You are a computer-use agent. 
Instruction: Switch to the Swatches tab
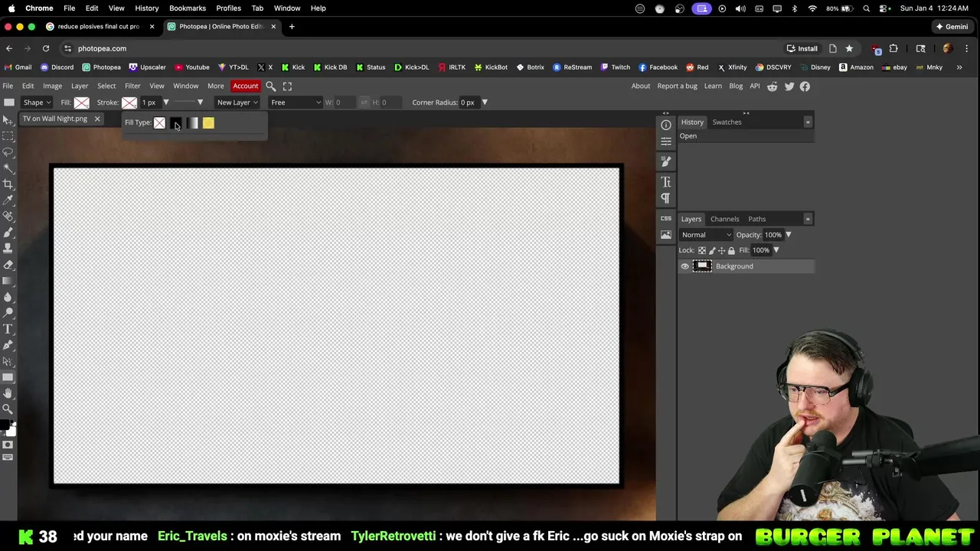coord(727,122)
